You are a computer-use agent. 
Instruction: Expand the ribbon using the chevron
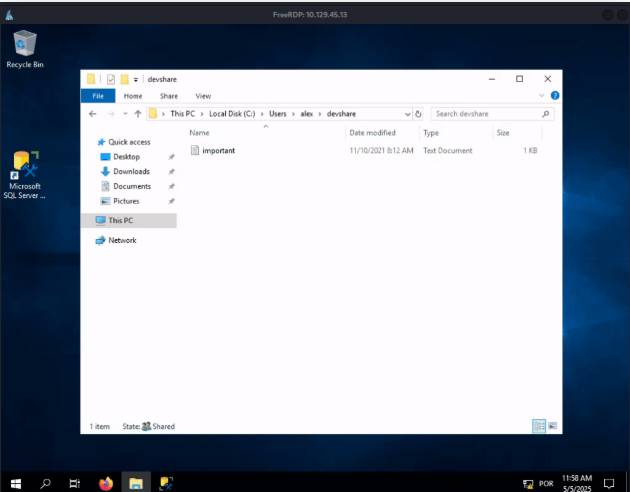(x=543, y=96)
